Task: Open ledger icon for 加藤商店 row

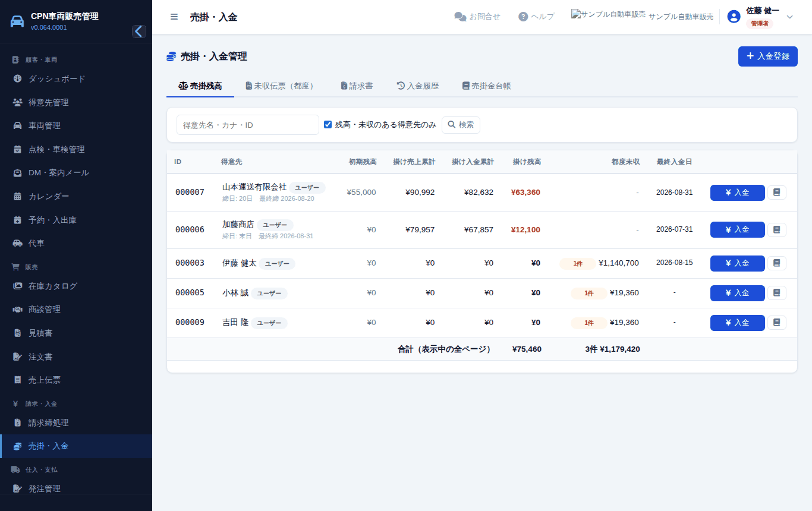Action: point(776,230)
